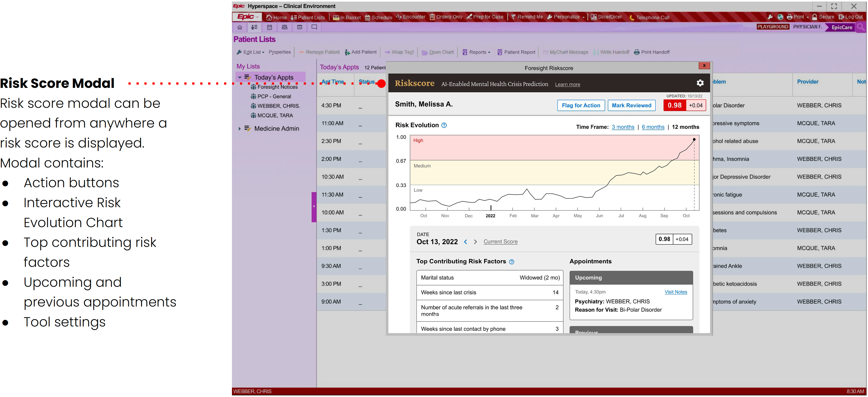Image resolution: width=868 pixels, height=397 pixels.
Task: Click Orders Only in the toolbar
Action: coord(446,17)
